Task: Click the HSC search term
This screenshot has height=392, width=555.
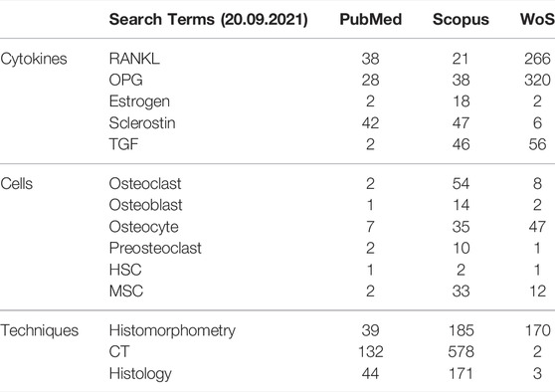Action: 125,270
